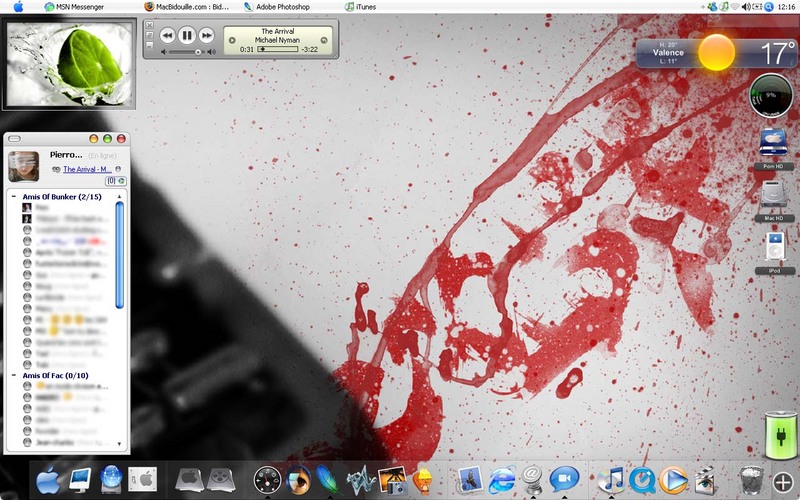This screenshot has height=500, width=800.
Task: Open the Trash in the dock
Action: point(751,481)
